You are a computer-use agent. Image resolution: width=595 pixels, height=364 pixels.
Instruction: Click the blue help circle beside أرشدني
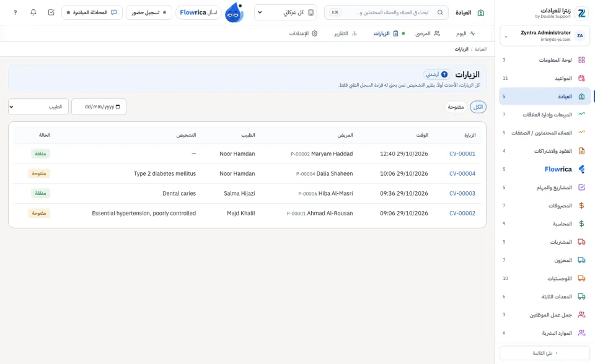(444, 74)
